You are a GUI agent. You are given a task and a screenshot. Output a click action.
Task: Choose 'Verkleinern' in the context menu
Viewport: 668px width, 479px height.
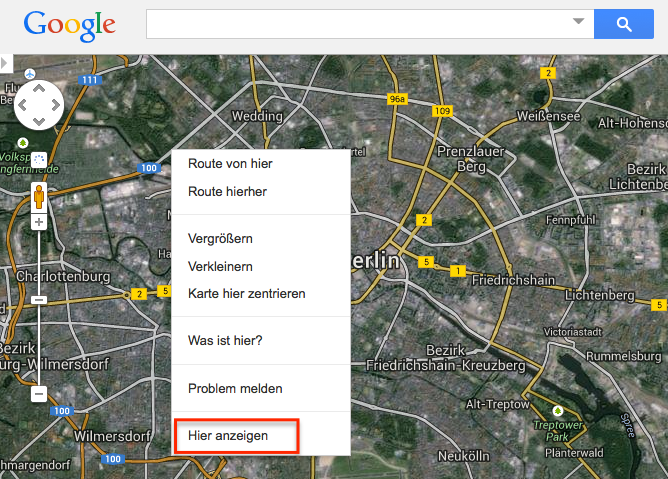click(220, 266)
